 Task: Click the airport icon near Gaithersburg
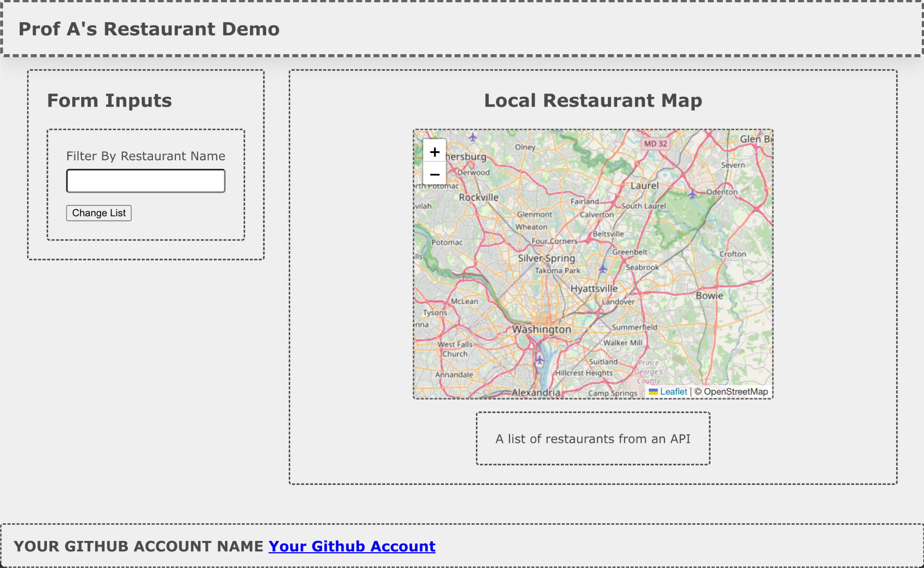tap(472, 137)
